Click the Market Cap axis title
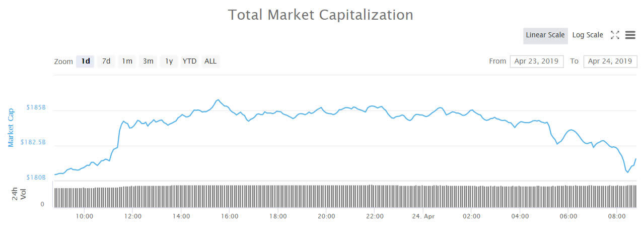644x230 pixels. (11, 127)
